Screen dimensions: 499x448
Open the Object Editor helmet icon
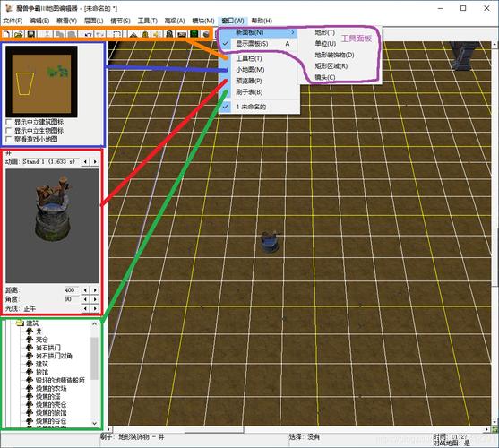(169, 34)
